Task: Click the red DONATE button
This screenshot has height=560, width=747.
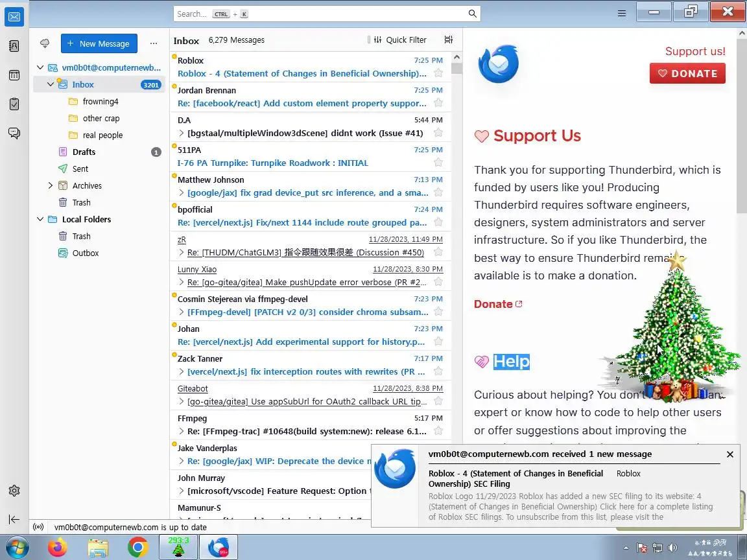Action: [x=687, y=73]
